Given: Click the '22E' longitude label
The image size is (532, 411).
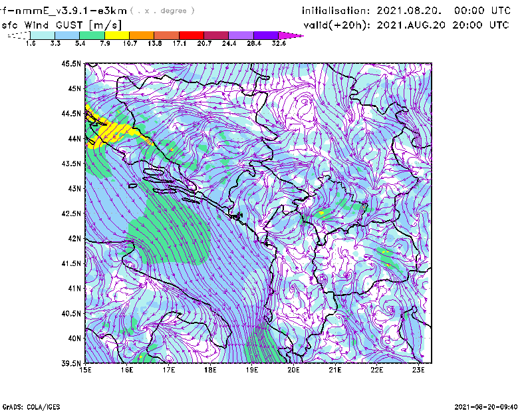Looking at the screenshot, I should pos(376,370).
